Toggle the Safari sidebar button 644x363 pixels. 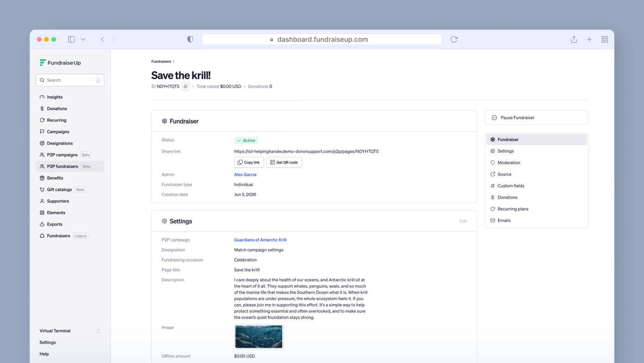point(71,39)
